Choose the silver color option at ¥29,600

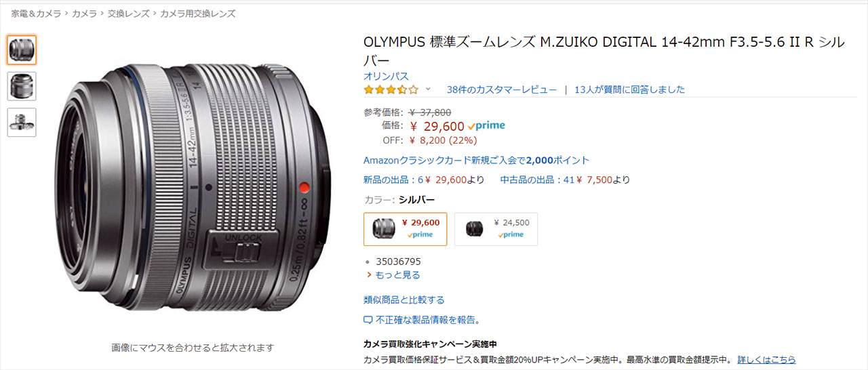pyautogui.click(x=406, y=229)
